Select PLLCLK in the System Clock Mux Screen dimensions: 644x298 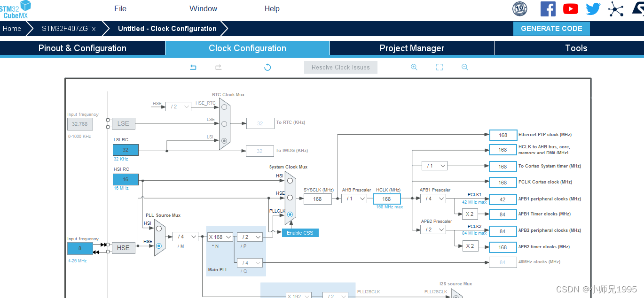pyautogui.click(x=290, y=214)
